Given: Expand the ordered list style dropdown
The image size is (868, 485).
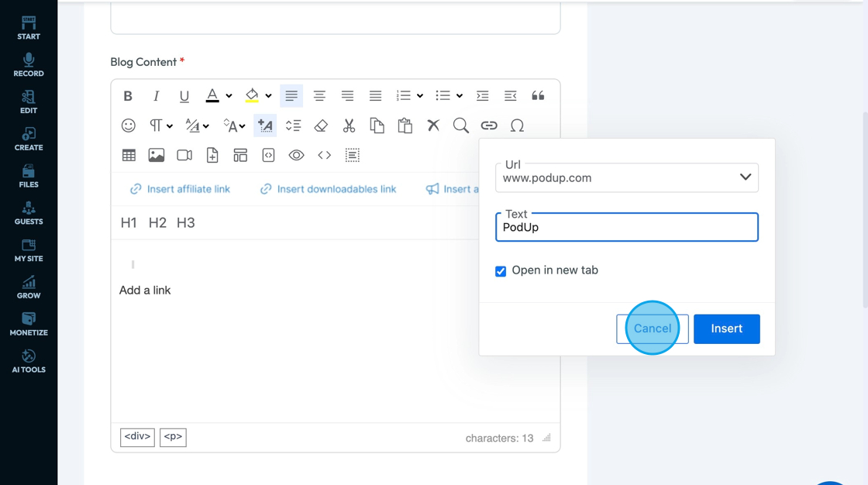Looking at the screenshot, I should pos(420,96).
